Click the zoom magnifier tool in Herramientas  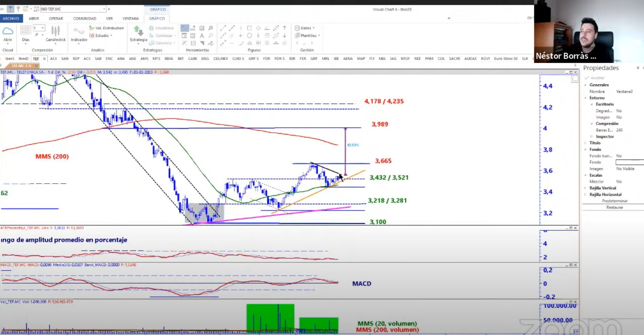211,28
